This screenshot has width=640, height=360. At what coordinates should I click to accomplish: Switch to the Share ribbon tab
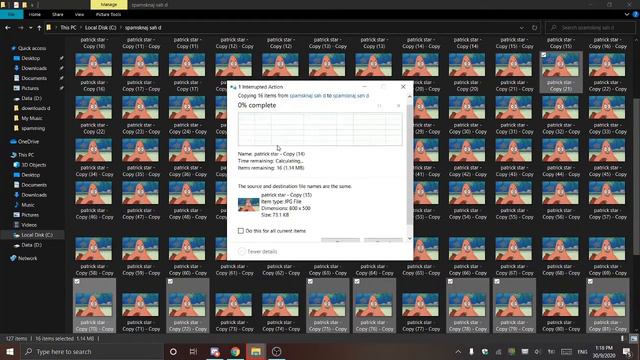(58, 14)
